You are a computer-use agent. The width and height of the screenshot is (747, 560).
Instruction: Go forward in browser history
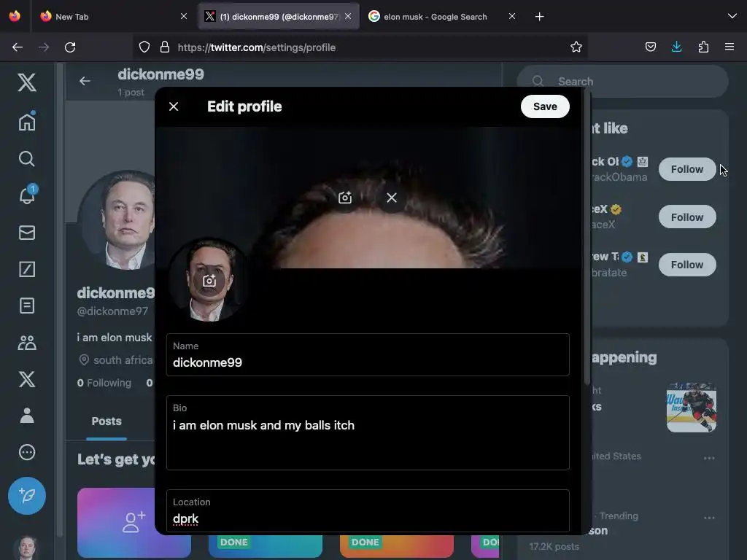(x=44, y=47)
